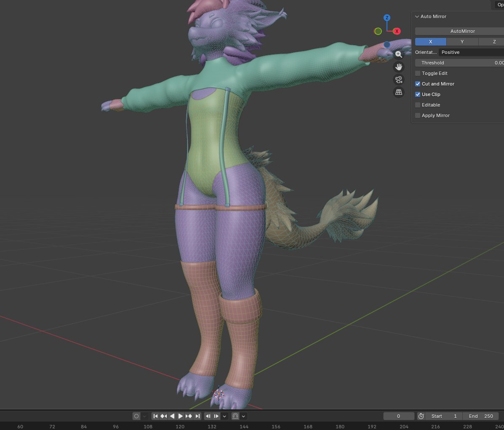Image resolution: width=504 pixels, height=430 pixels.
Task: Click frame 180 on the timeline
Action: pos(340,427)
